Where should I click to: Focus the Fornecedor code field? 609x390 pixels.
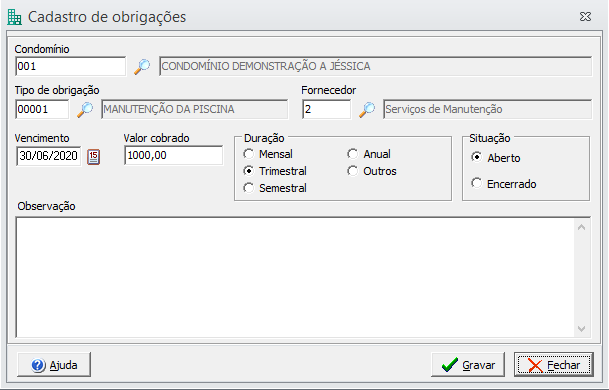327,110
